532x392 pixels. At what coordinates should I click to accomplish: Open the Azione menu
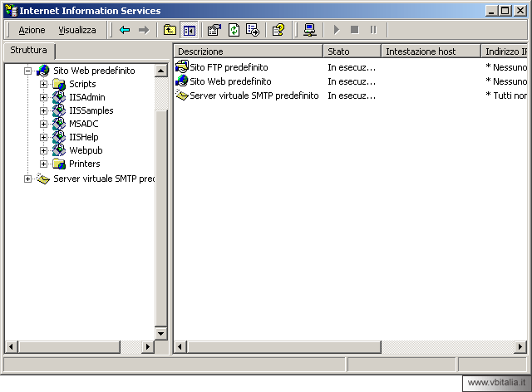[x=32, y=30]
